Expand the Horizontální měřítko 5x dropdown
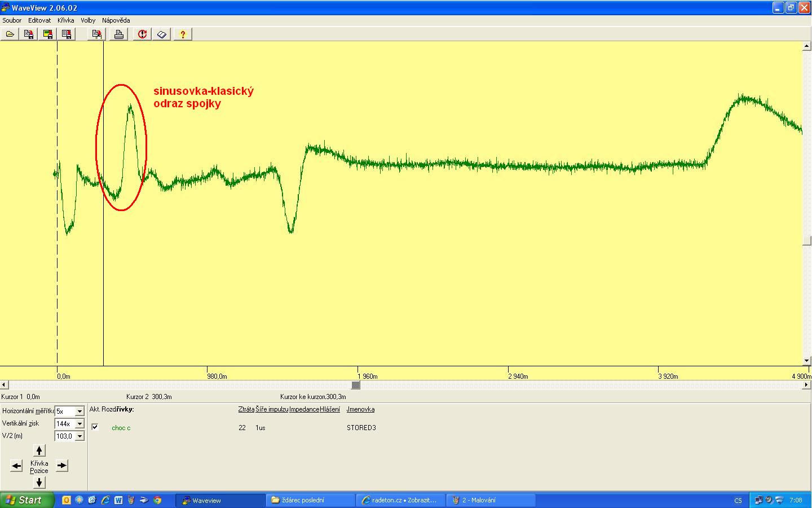Image resolution: width=812 pixels, height=508 pixels. point(80,411)
